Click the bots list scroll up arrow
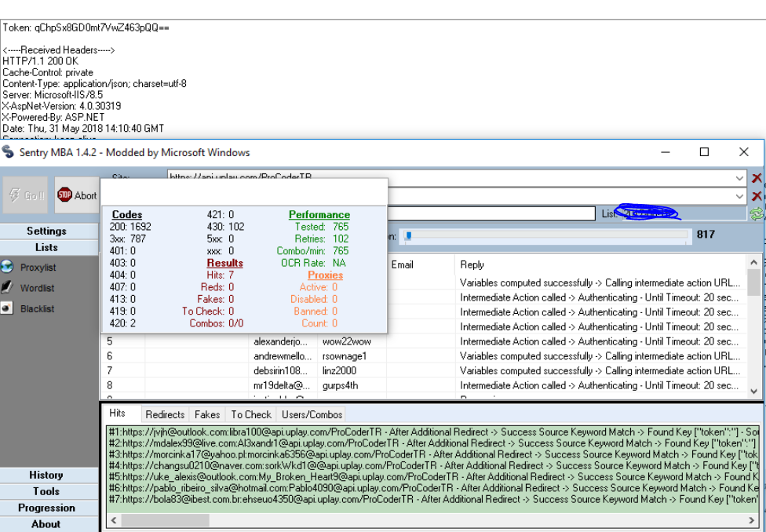Screen dimensions: 766x532 pos(753,263)
